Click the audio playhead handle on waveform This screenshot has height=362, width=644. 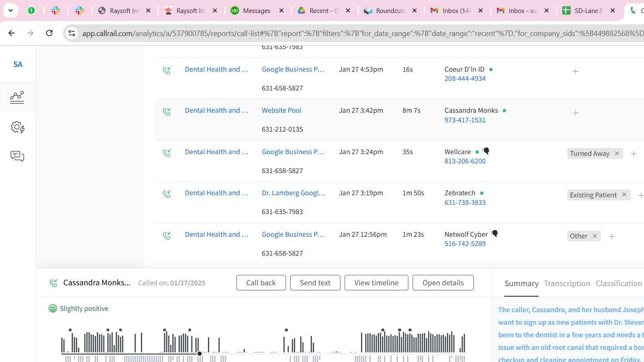point(200,354)
